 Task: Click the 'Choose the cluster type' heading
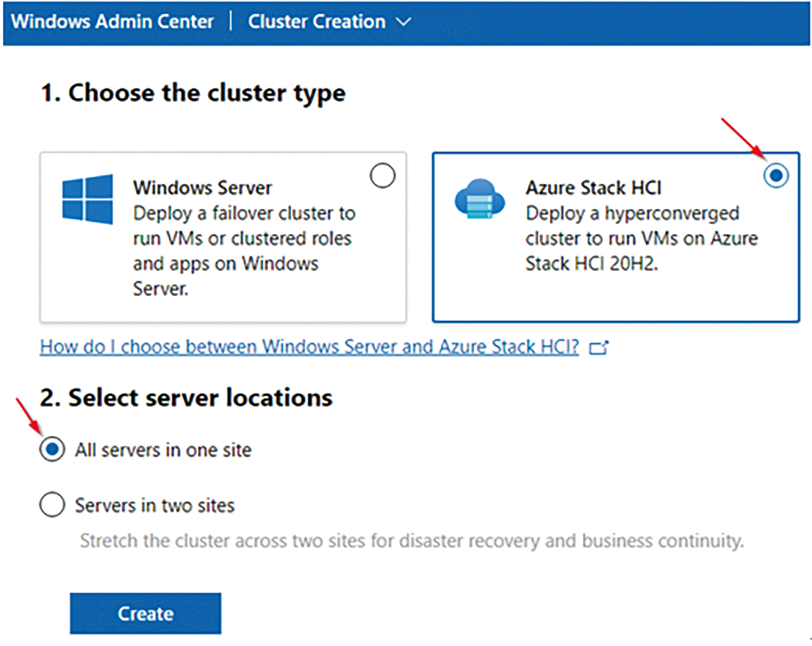coord(193,93)
